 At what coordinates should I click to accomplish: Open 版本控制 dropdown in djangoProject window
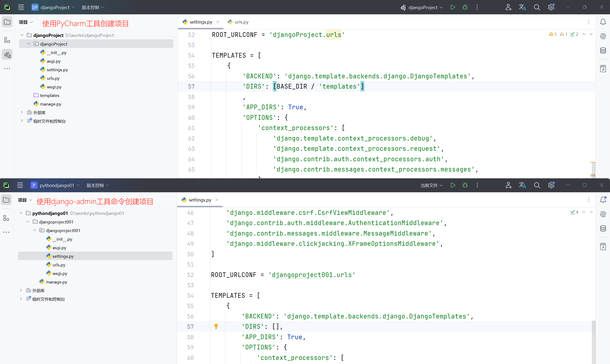coord(93,7)
